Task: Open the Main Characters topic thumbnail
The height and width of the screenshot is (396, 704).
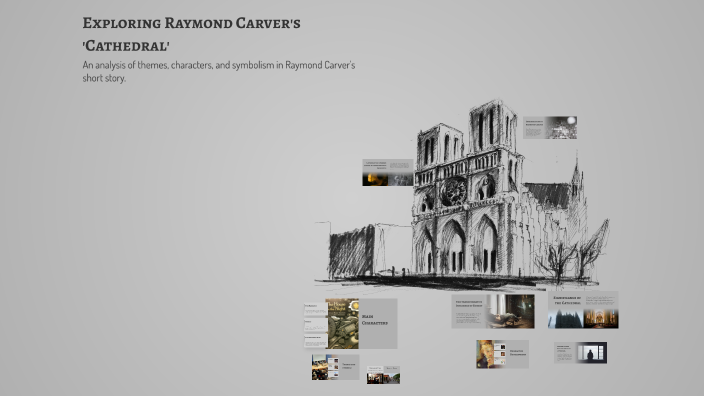Action: [351, 323]
